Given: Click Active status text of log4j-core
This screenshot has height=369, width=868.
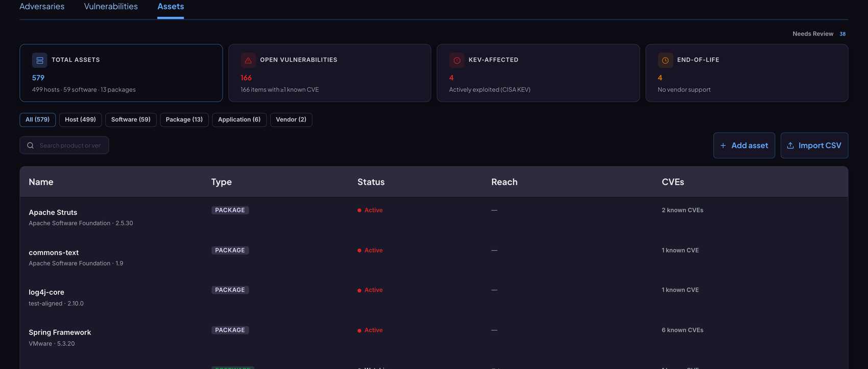Looking at the screenshot, I should [x=374, y=290].
